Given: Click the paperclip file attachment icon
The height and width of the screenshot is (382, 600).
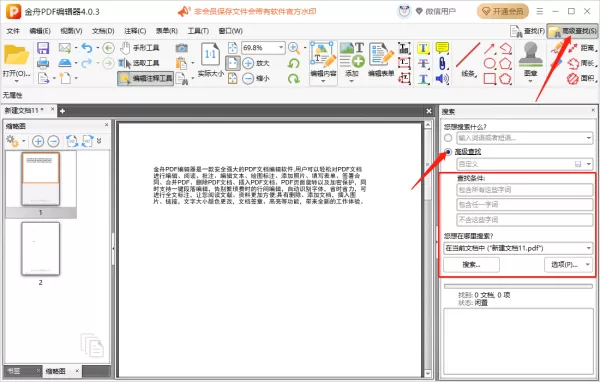Looking at the screenshot, I should tap(442, 63).
